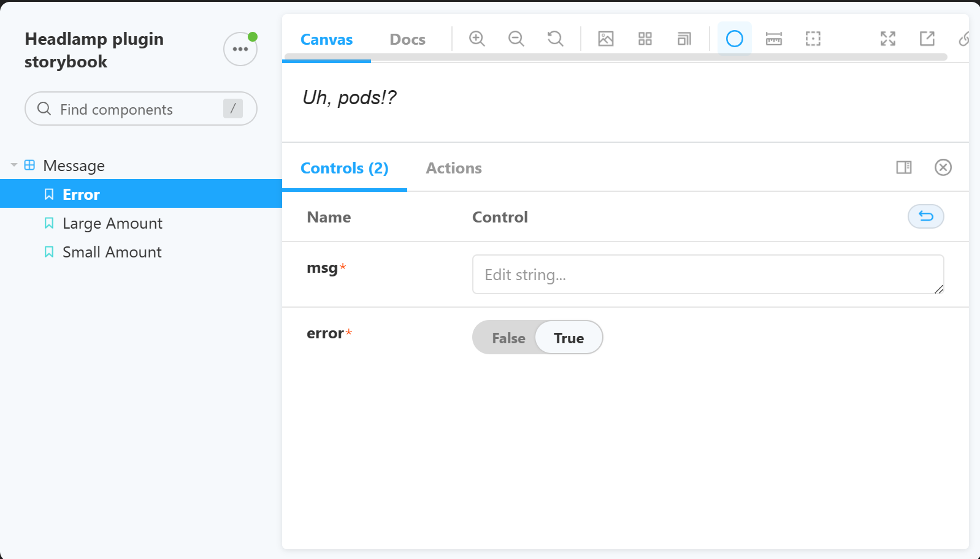Set error toggle to False
This screenshot has width=980, height=559.
(508, 338)
